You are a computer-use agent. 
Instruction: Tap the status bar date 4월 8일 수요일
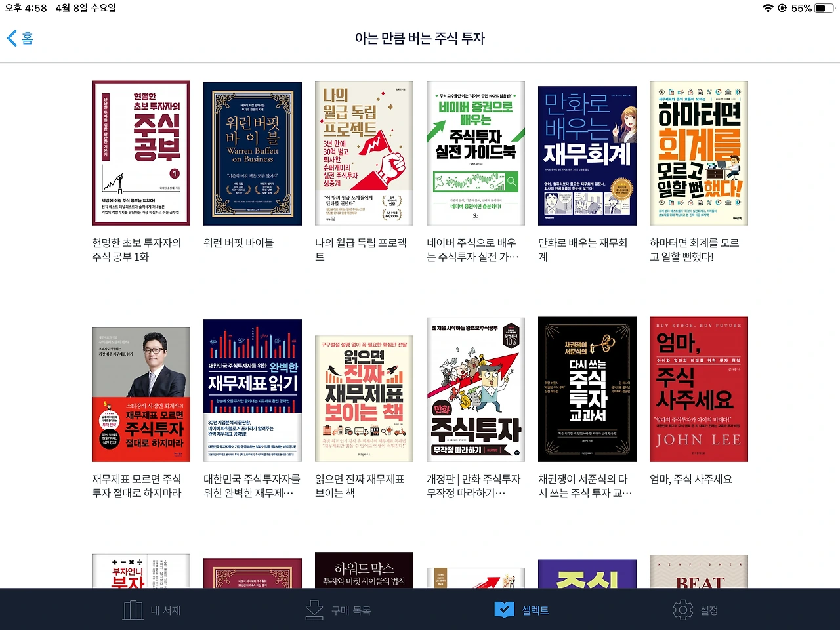point(85,8)
